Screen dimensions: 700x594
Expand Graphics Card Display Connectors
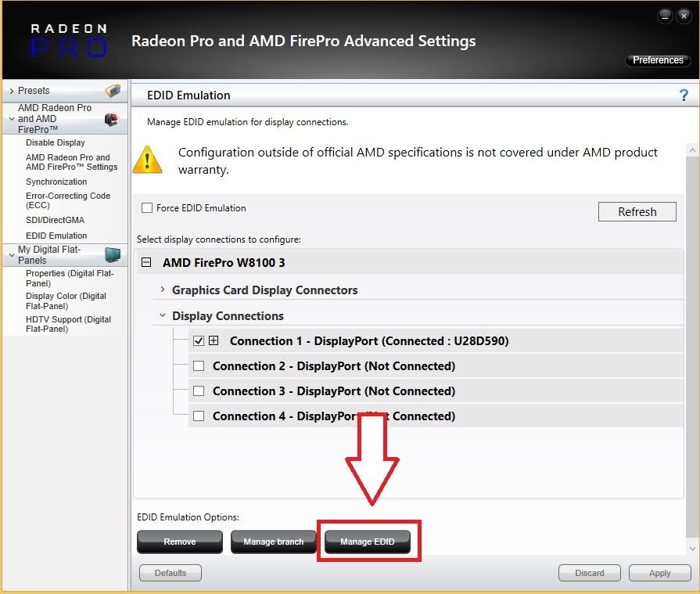tap(163, 290)
